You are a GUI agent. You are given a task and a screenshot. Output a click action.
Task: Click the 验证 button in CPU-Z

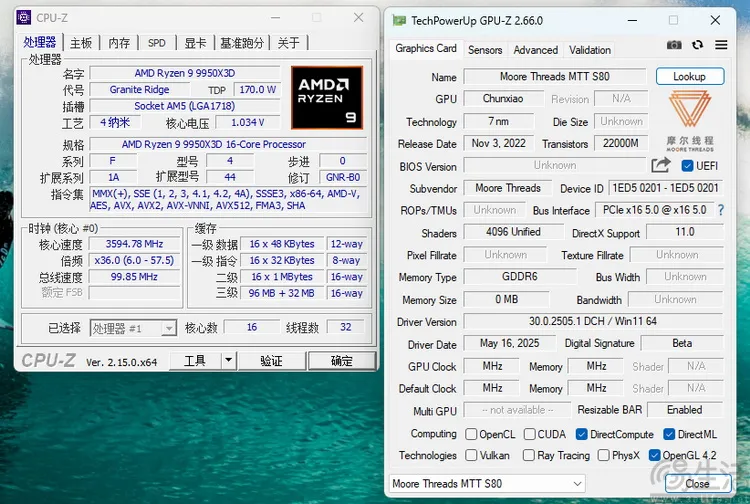click(x=271, y=361)
